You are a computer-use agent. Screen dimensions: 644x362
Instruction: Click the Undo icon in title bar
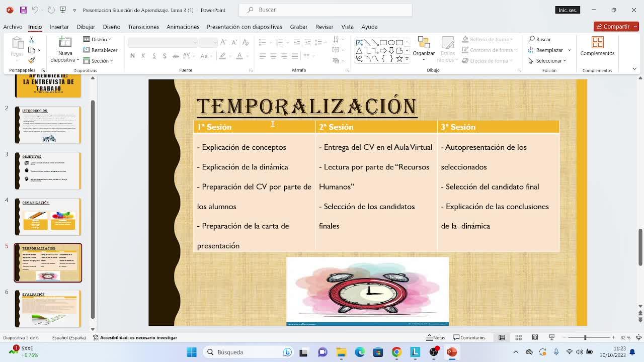[x=35, y=10]
